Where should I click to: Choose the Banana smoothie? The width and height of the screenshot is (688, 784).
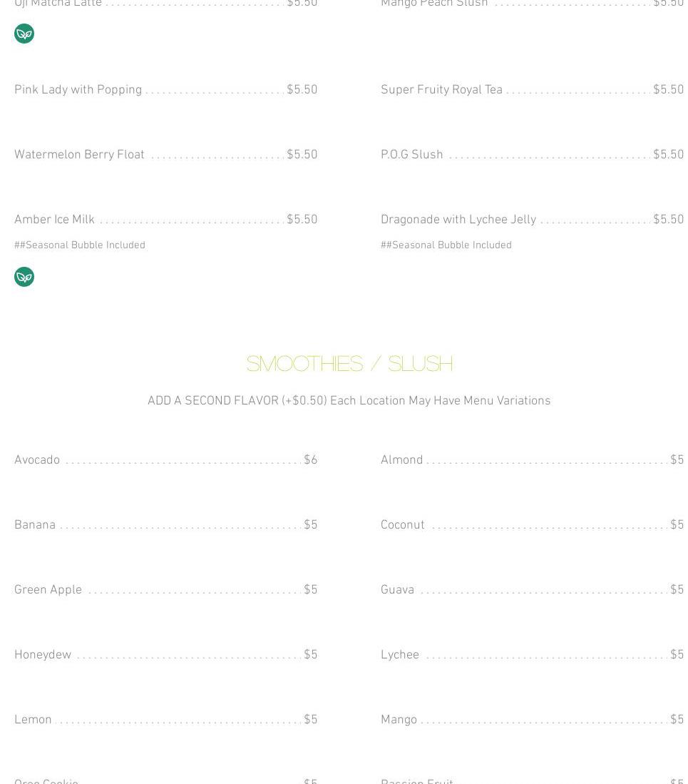pos(35,525)
